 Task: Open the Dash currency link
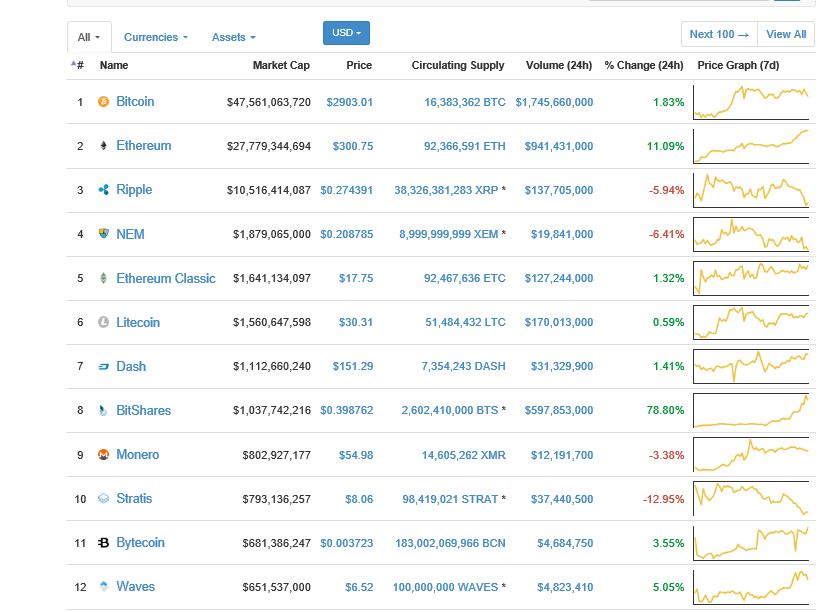point(131,366)
